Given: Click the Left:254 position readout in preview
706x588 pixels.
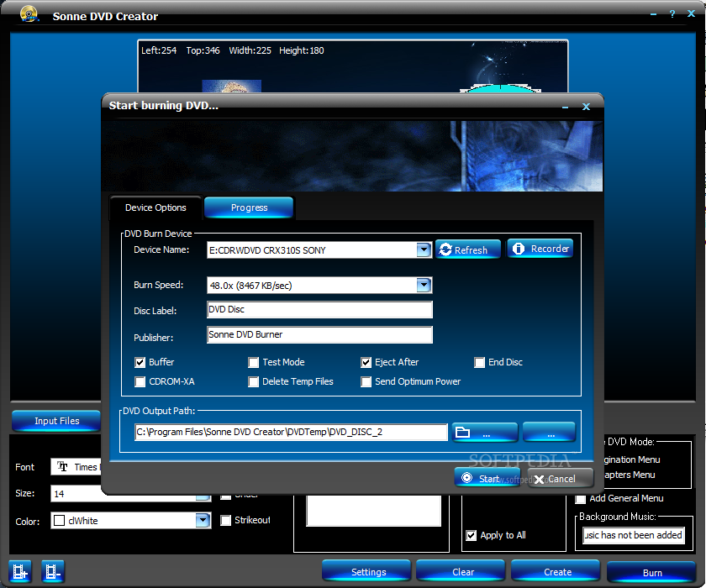Looking at the screenshot, I should click(x=159, y=50).
